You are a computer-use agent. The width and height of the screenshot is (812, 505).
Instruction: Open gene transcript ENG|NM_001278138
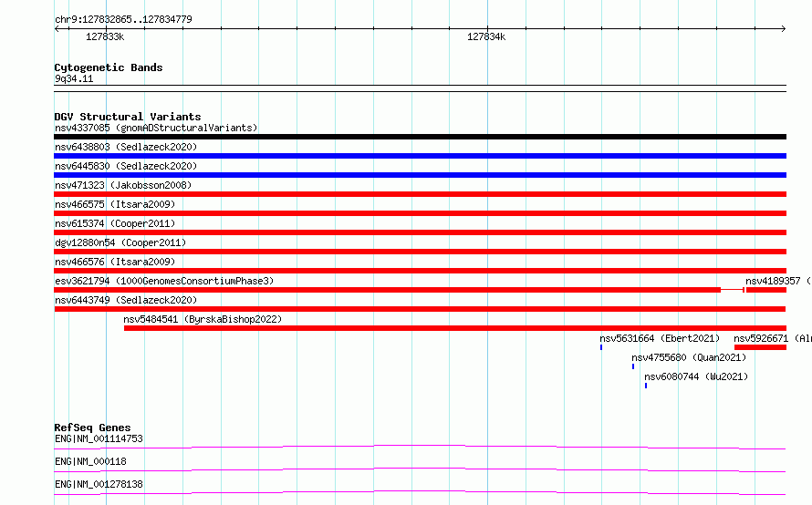click(x=99, y=484)
